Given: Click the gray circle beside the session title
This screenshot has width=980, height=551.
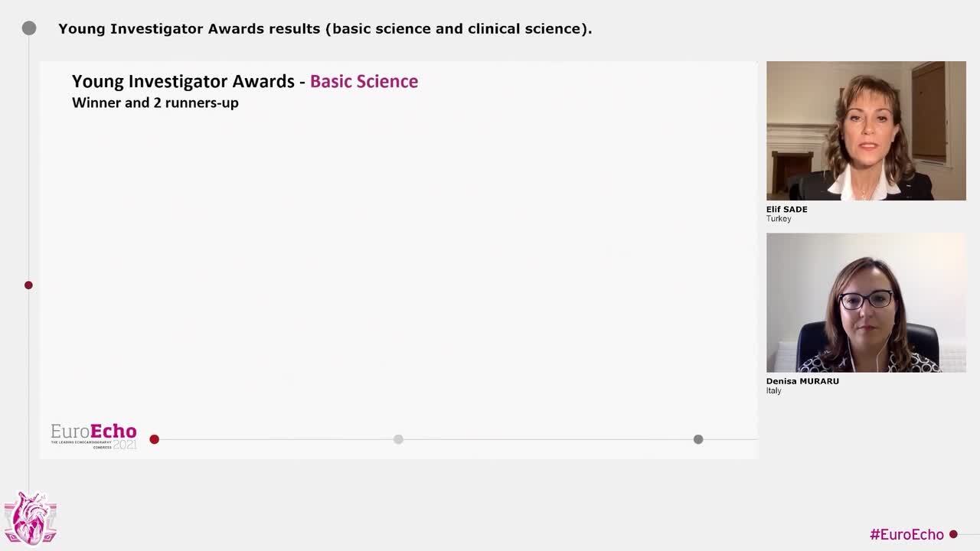Looking at the screenshot, I should click(x=29, y=28).
